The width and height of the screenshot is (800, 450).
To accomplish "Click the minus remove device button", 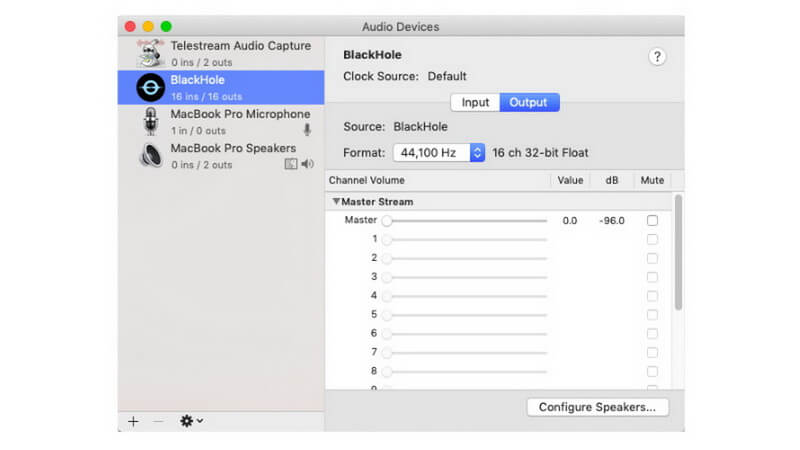I will coord(159,421).
